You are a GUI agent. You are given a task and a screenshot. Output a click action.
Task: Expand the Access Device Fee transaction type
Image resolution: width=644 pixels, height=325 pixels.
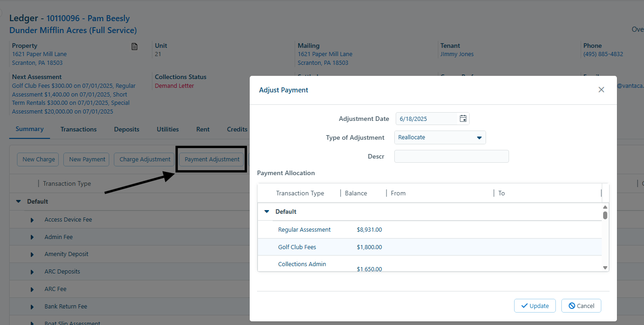(x=32, y=219)
